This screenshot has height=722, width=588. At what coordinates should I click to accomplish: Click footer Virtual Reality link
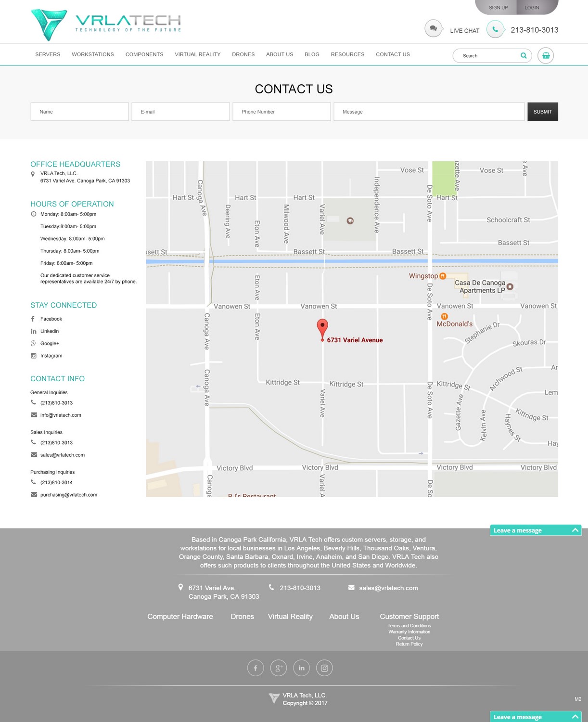290,617
